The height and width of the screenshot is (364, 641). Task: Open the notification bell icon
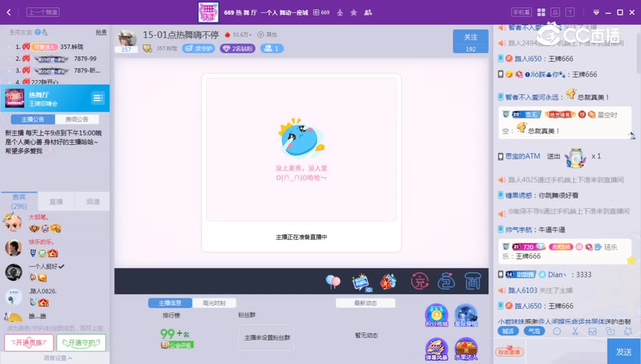[x=556, y=12]
